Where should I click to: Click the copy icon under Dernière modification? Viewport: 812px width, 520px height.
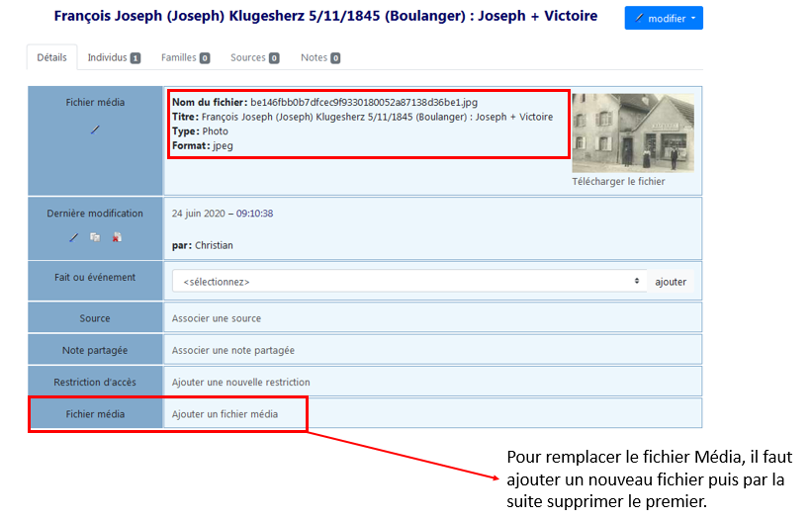coord(95,237)
